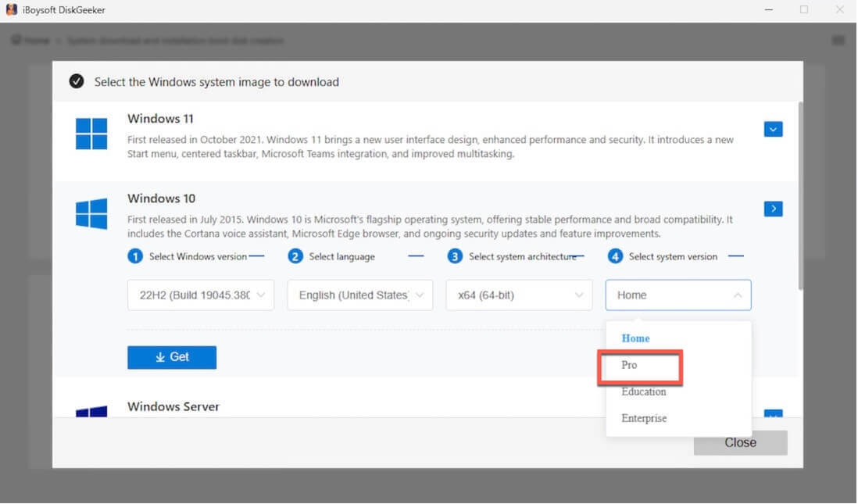This screenshot has height=504, width=858.
Task: Choose Education system version
Action: click(644, 391)
